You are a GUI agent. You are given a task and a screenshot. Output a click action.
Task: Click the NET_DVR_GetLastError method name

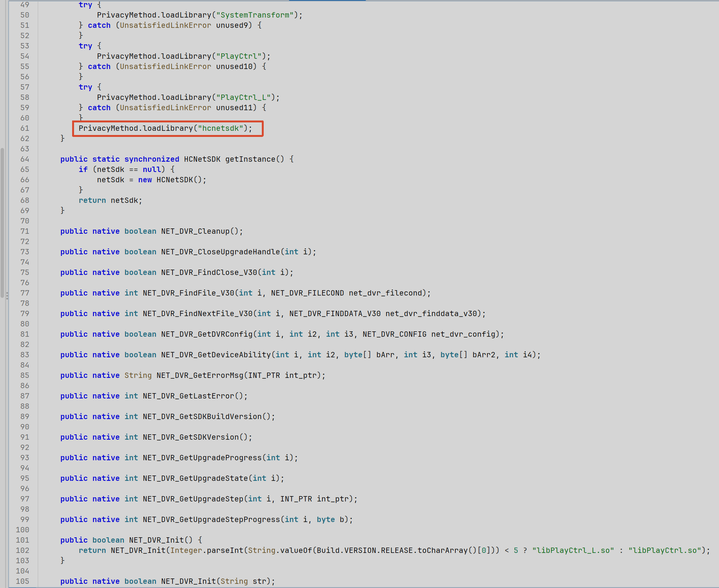tap(188, 396)
